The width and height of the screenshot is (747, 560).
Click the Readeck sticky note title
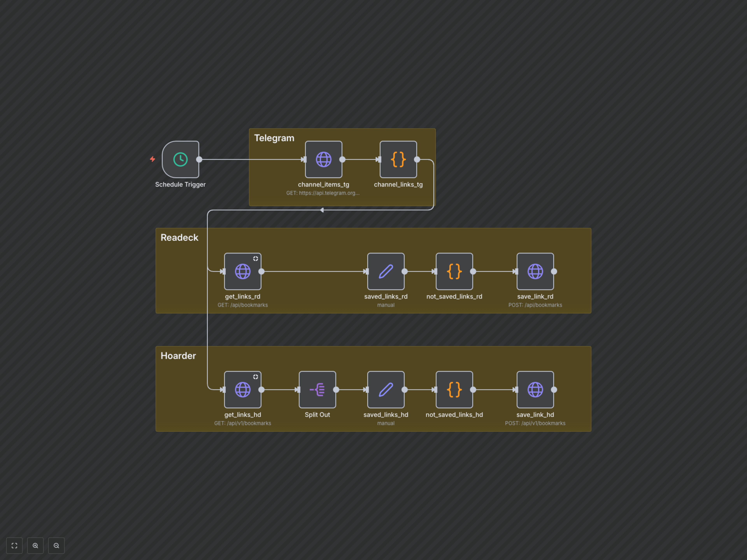[179, 238]
